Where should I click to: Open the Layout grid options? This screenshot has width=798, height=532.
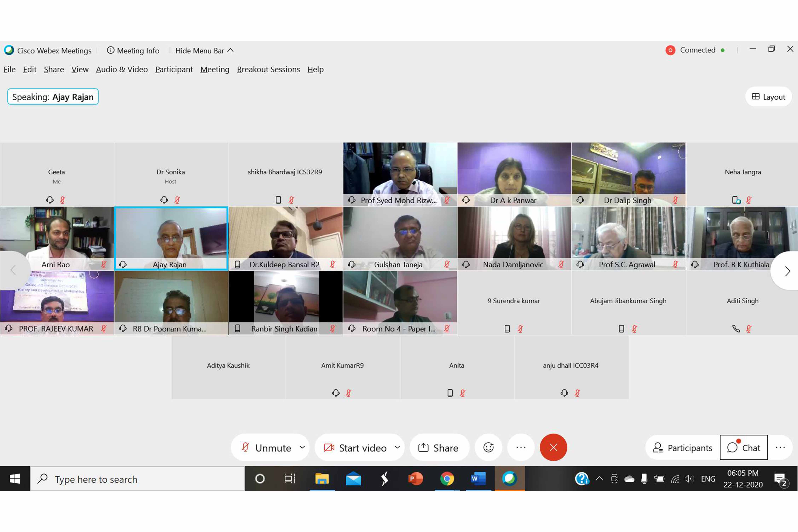[x=768, y=97]
